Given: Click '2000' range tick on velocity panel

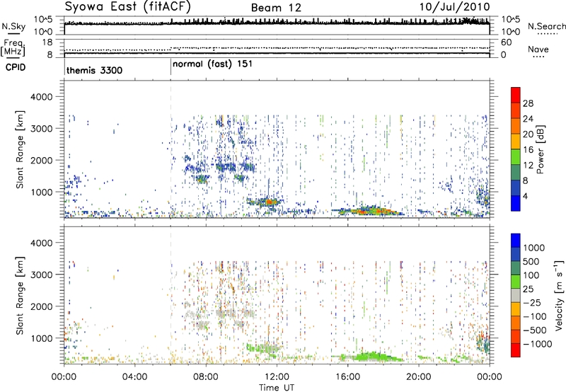Looking at the screenshot, I should pos(41,306).
